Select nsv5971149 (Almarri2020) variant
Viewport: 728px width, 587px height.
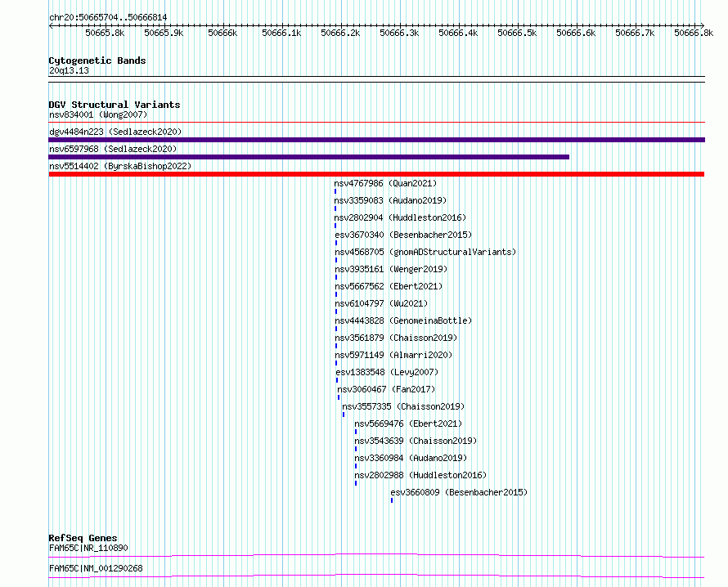pos(393,355)
